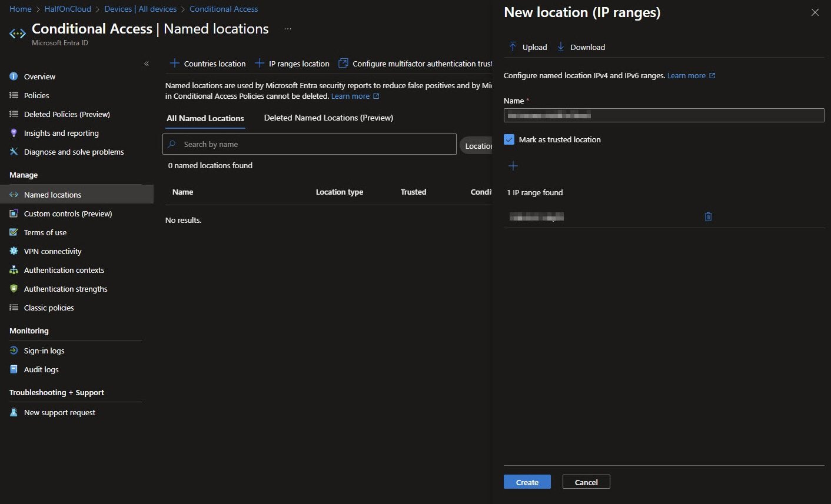Click the plus icon to add IP range
This screenshot has height=504, width=831.
pyautogui.click(x=513, y=166)
